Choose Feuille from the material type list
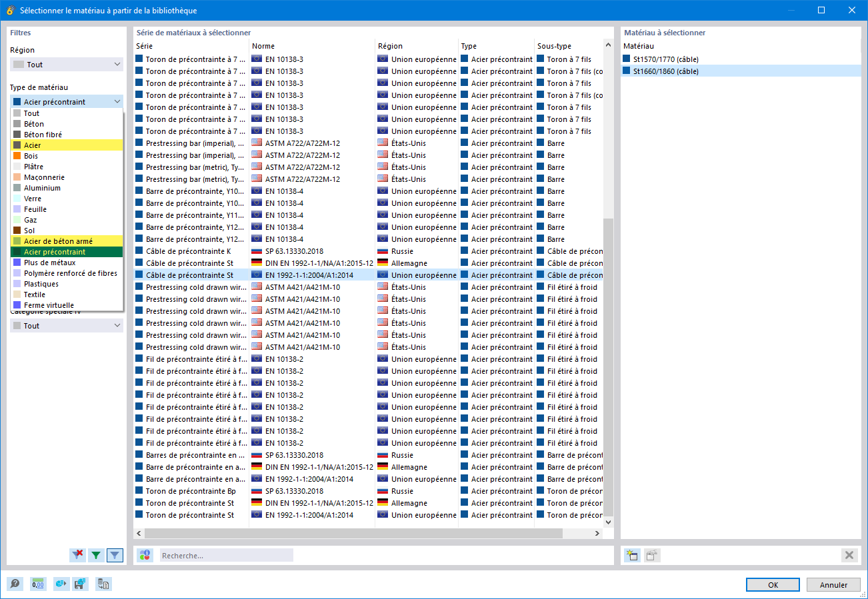868x599 pixels. click(x=67, y=209)
